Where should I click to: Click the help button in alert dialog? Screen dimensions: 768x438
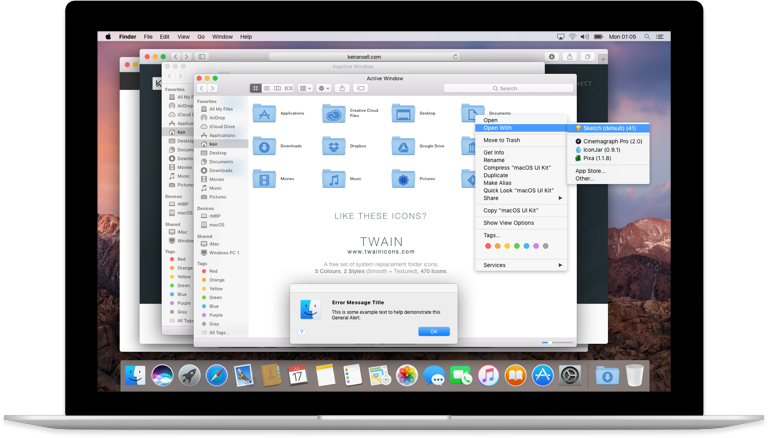[302, 332]
